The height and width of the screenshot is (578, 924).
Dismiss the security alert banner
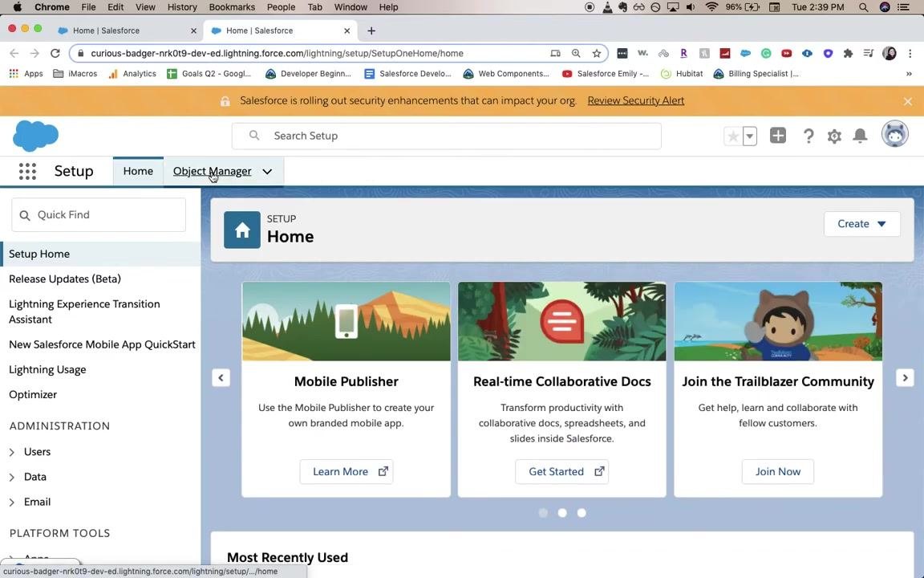pyautogui.click(x=908, y=101)
